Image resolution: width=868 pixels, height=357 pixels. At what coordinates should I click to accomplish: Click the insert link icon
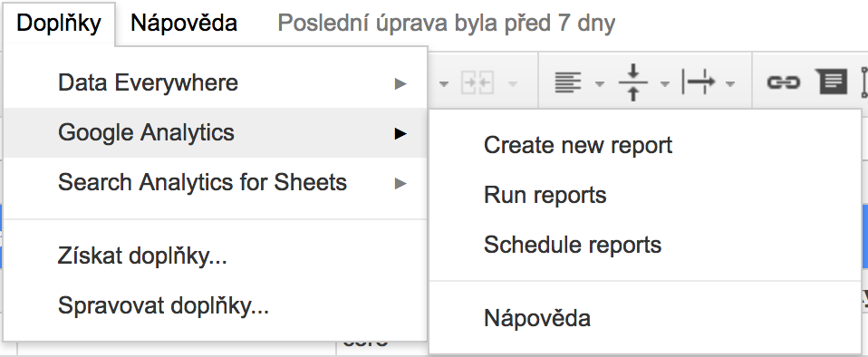[784, 83]
